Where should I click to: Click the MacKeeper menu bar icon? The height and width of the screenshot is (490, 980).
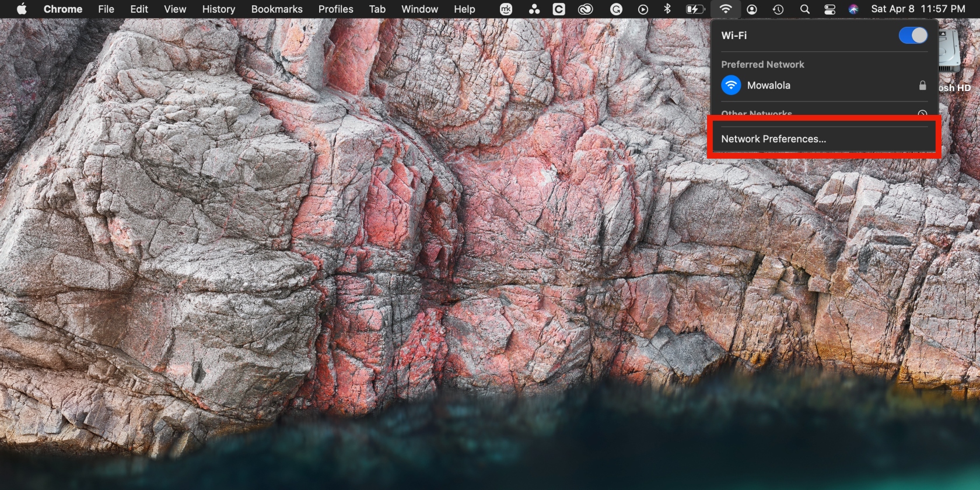[x=506, y=9]
